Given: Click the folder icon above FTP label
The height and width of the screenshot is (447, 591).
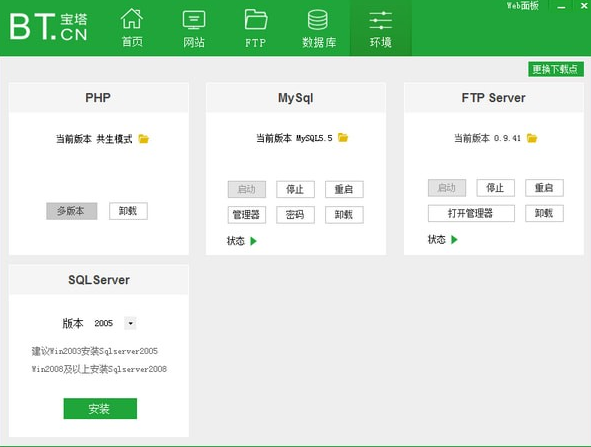Looking at the screenshot, I should click(x=256, y=19).
